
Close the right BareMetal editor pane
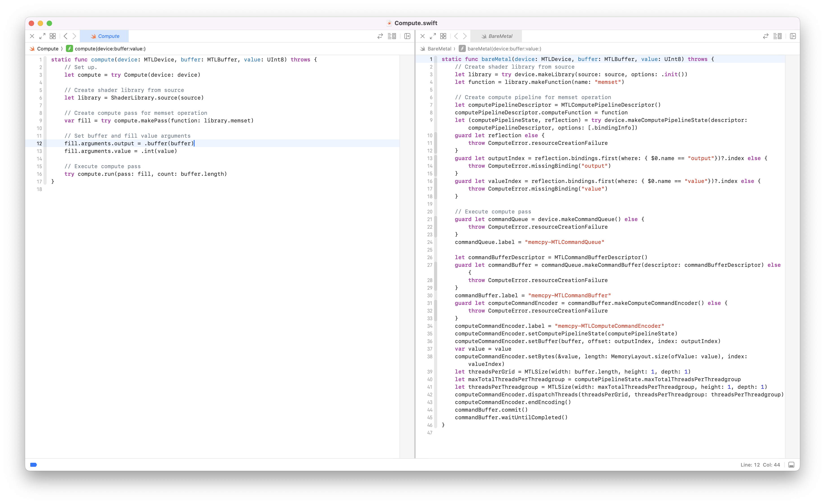[423, 36]
